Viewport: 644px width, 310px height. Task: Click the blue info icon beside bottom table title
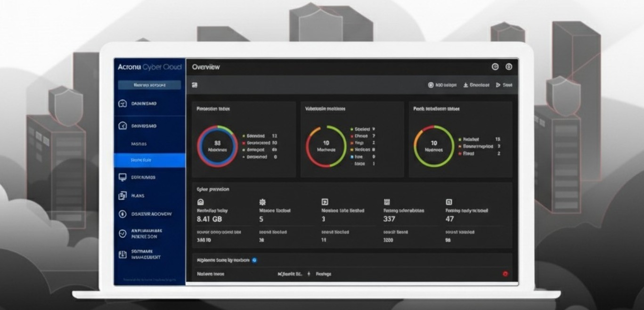254,260
